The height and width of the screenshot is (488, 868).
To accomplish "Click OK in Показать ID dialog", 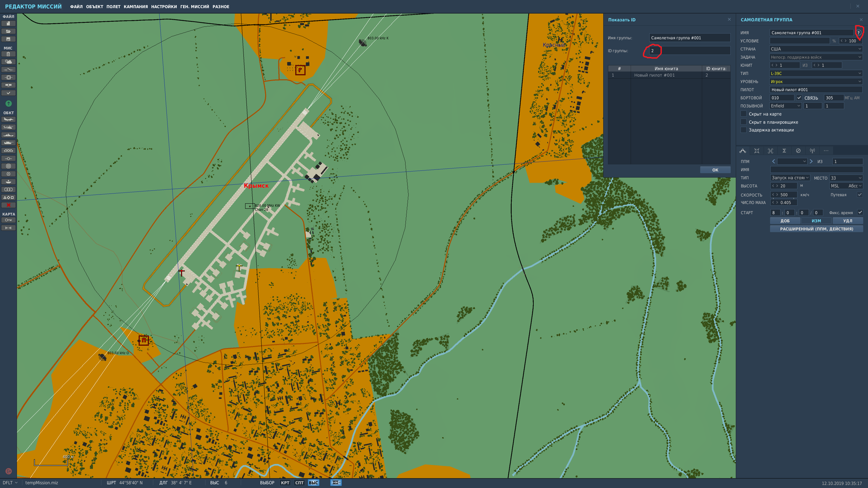I will (x=715, y=170).
